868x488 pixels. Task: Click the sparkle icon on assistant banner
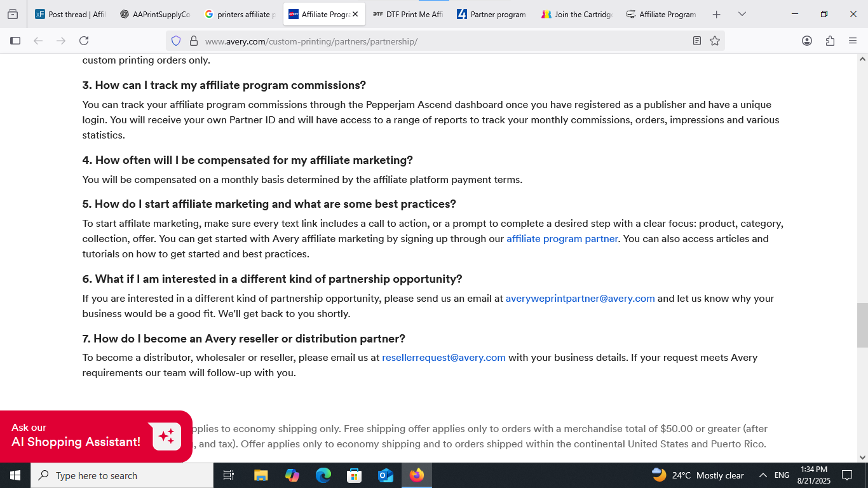(x=166, y=437)
